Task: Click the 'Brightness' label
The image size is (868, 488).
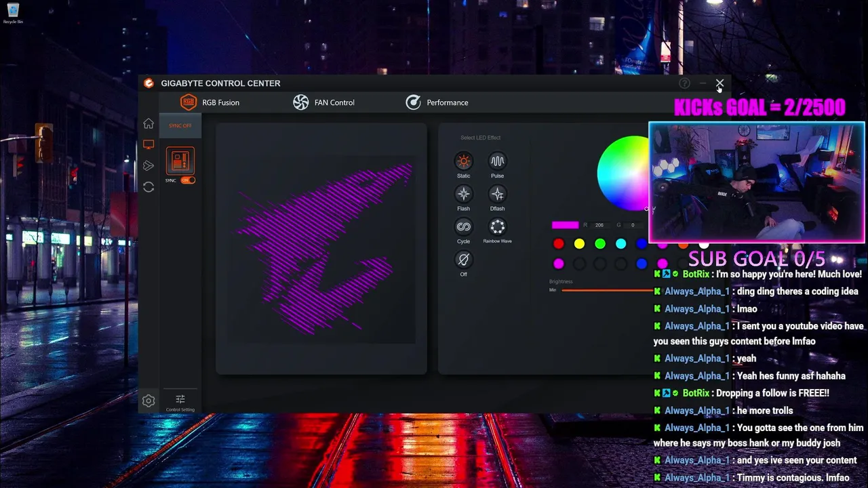Action: point(561,281)
